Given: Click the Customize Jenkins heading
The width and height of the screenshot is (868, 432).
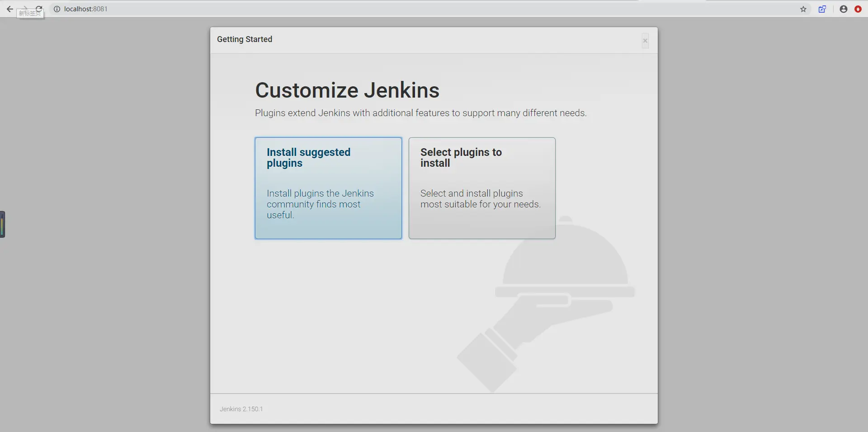Looking at the screenshot, I should click(x=347, y=90).
